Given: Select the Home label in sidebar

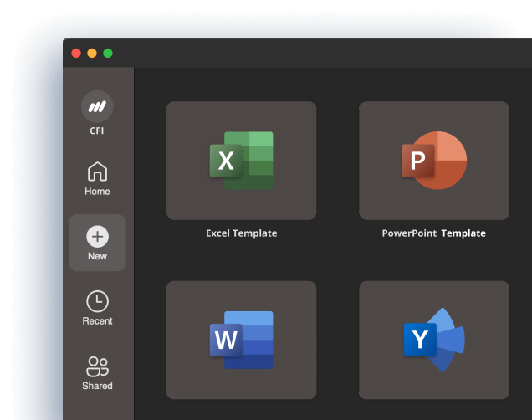Looking at the screenshot, I should (x=97, y=192).
